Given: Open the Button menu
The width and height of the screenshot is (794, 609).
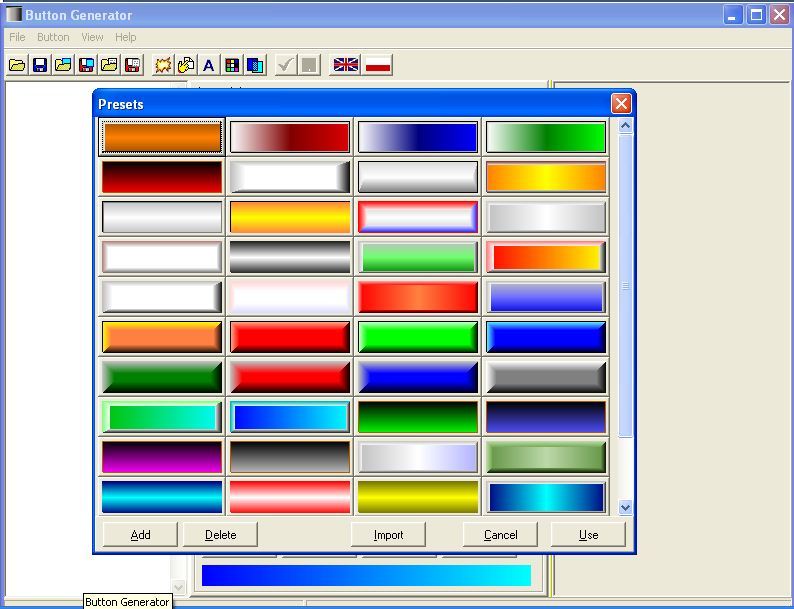Looking at the screenshot, I should 53,37.
